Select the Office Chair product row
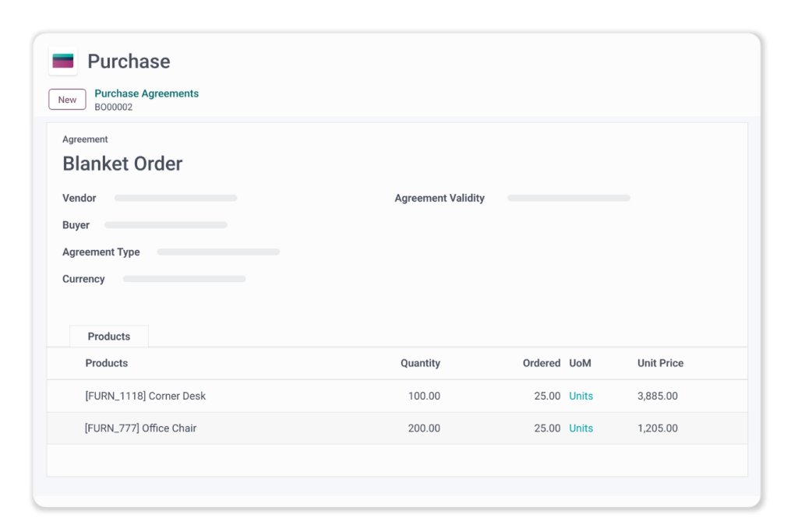The height and width of the screenshot is (532, 798). click(140, 428)
